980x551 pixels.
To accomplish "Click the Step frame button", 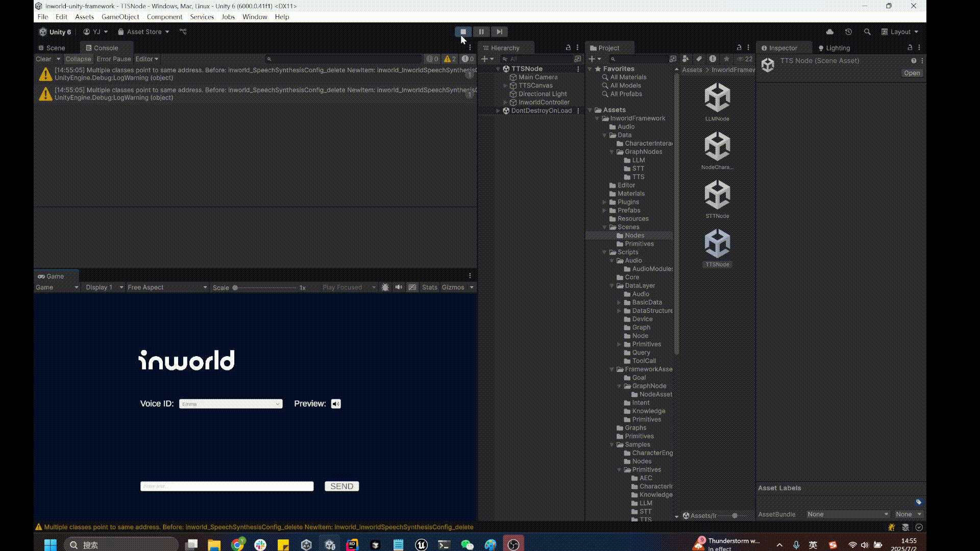I will 499,32.
